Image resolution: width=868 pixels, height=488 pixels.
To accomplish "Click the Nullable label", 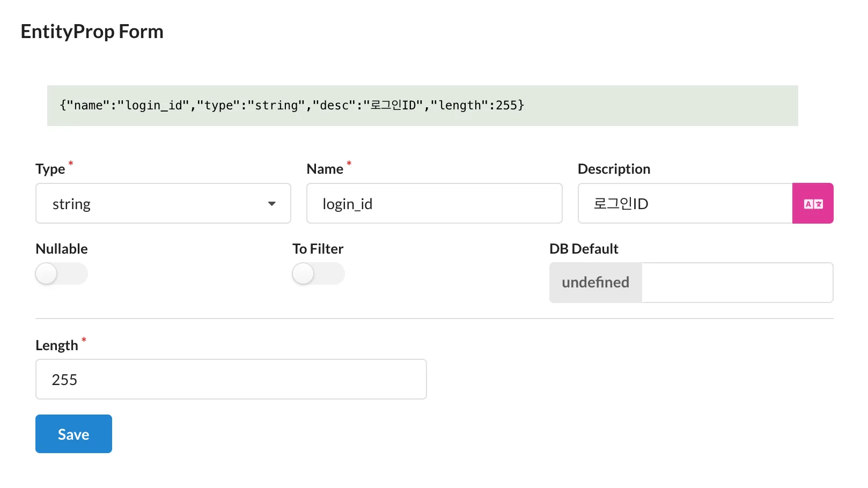I will 61,248.
